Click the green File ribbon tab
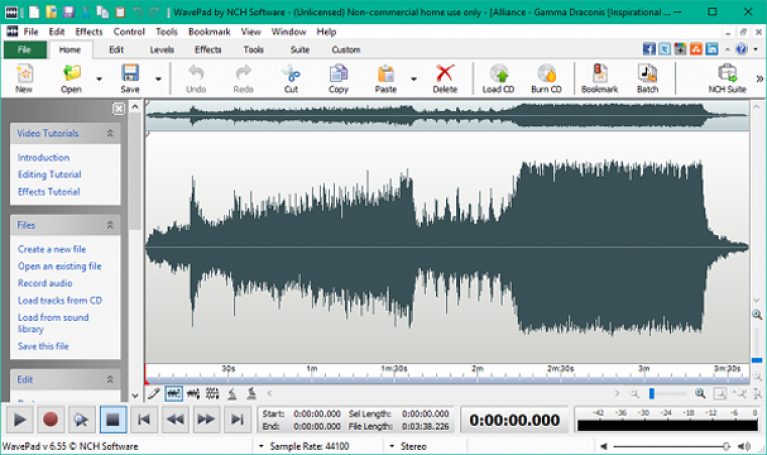Image resolution: width=767 pixels, height=455 pixels. click(25, 49)
